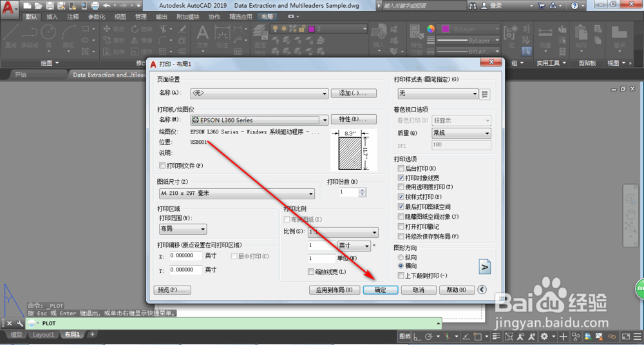Enable Plot transparency checkbox
644x345 pixels.
click(x=401, y=187)
